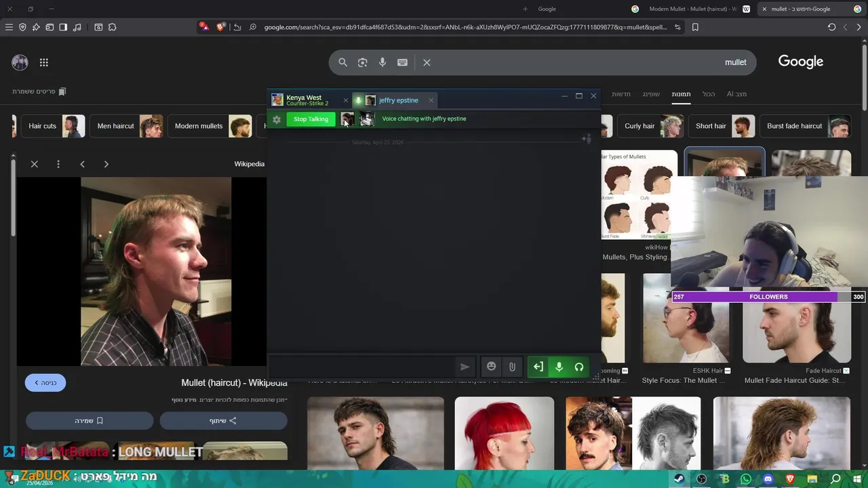Send message with the arrow button in Steam chat
This screenshot has height=488, width=868.
point(465,367)
